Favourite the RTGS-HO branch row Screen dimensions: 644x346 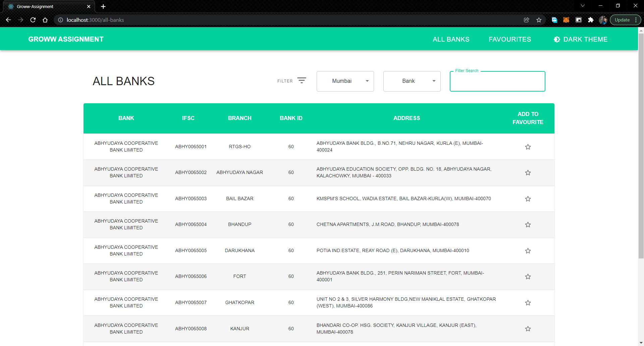click(x=528, y=147)
